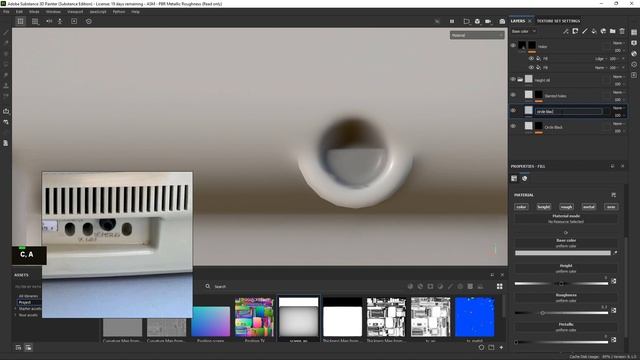This screenshot has width=640, height=360.
Task: Click the layer name text field being edited
Action: (x=569, y=111)
